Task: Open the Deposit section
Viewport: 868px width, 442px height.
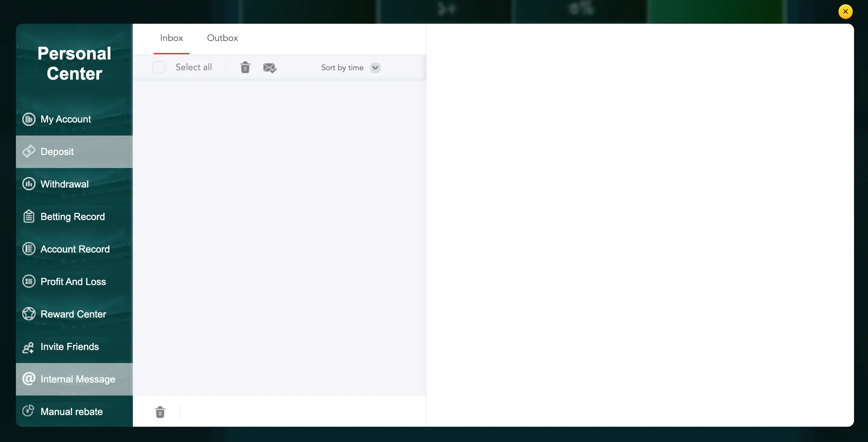Action: (74, 151)
